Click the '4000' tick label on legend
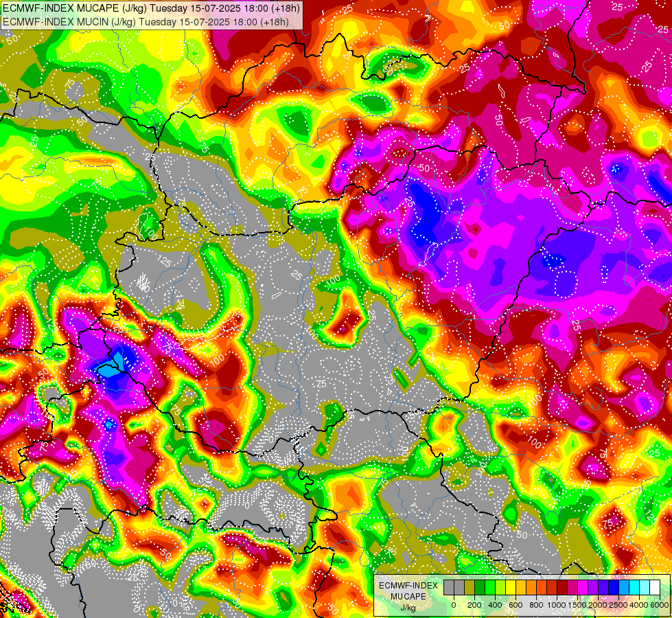Viewport: 672px width, 618px height. tap(640, 605)
